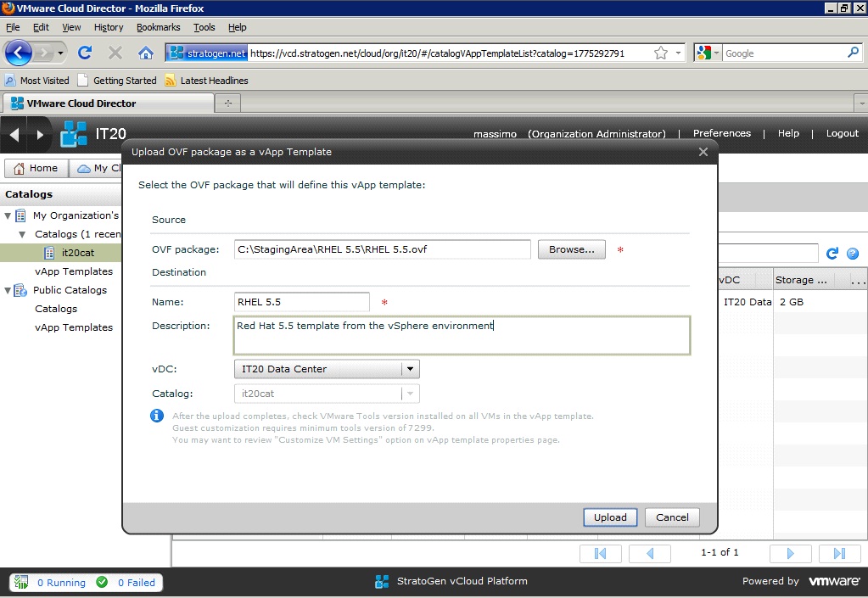
Task: Click the Help link in vCloud header
Action: point(788,133)
